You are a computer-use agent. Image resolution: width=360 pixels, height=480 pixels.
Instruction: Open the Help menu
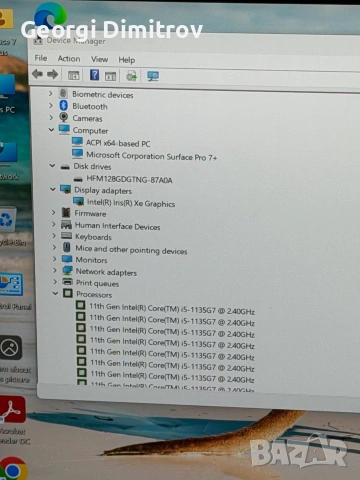click(x=127, y=60)
